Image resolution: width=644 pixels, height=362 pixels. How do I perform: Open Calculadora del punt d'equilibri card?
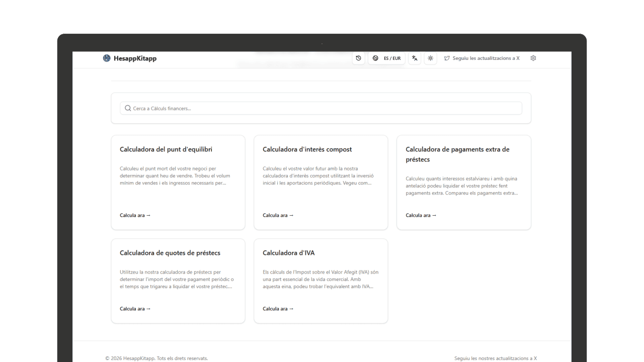tap(166, 149)
